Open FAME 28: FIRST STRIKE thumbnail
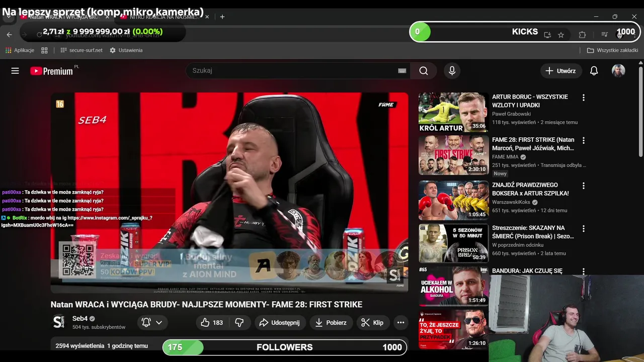This screenshot has height=362, width=644. click(453, 155)
